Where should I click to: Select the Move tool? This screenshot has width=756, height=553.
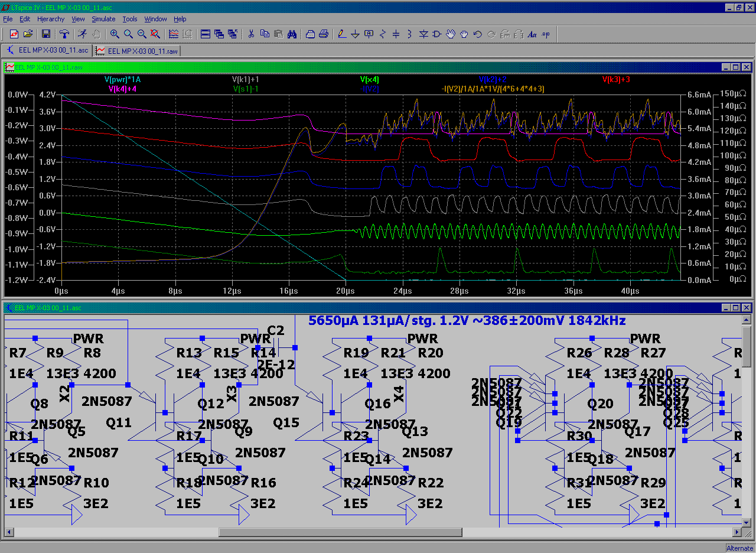(x=450, y=34)
